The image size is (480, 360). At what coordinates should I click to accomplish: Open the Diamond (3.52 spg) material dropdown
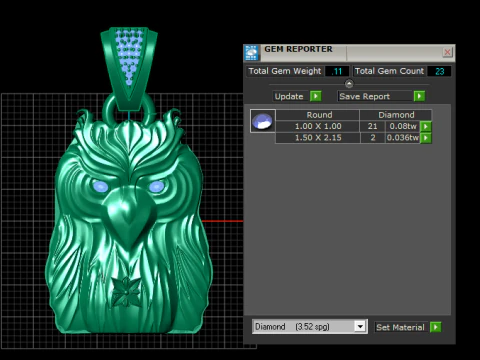[310, 326]
